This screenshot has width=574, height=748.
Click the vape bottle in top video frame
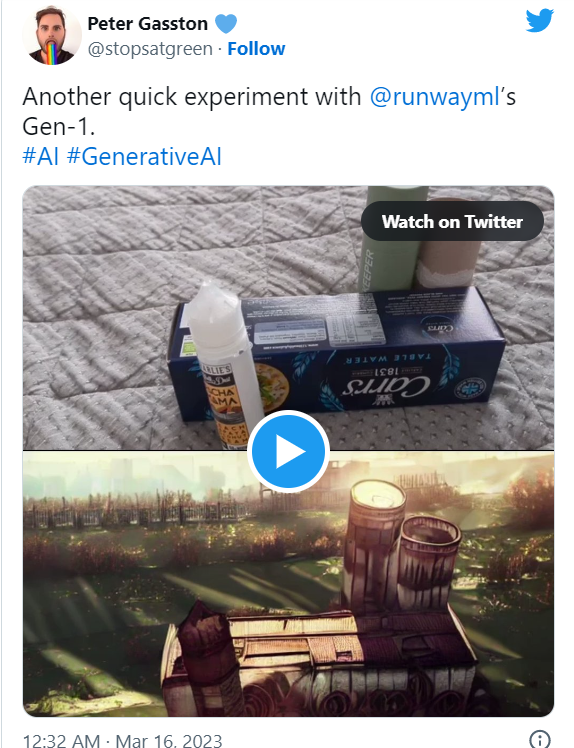point(224,363)
